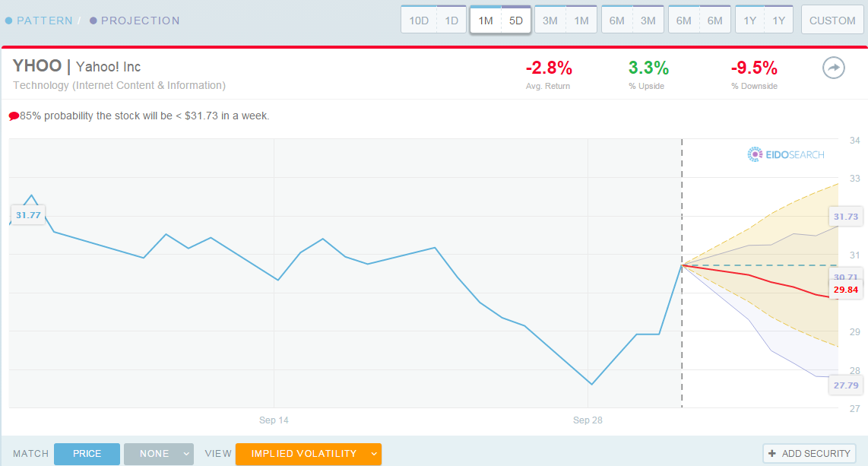Click the -9.5% downside value
Viewport: 868px width, 466px height.
(754, 68)
